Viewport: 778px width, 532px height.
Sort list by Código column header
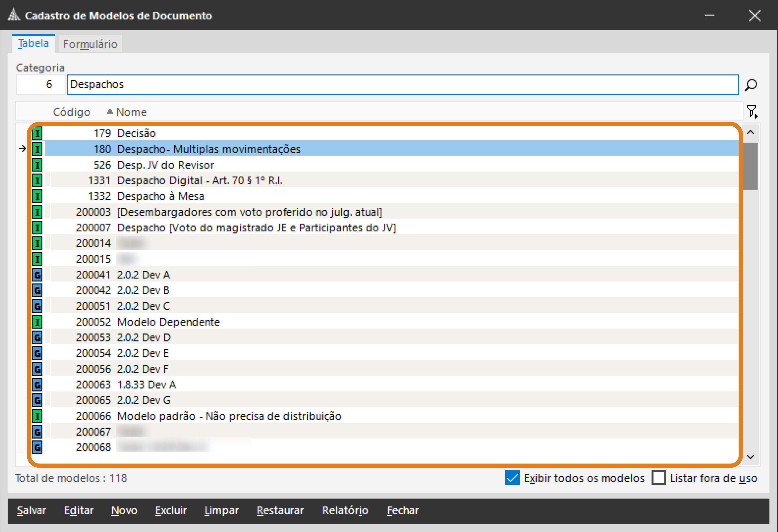click(71, 112)
